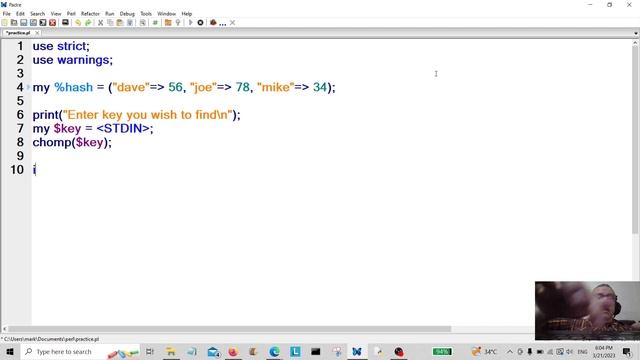This screenshot has height=360, width=640.
Task: Close the practice.pl tab
Action: 37,33
